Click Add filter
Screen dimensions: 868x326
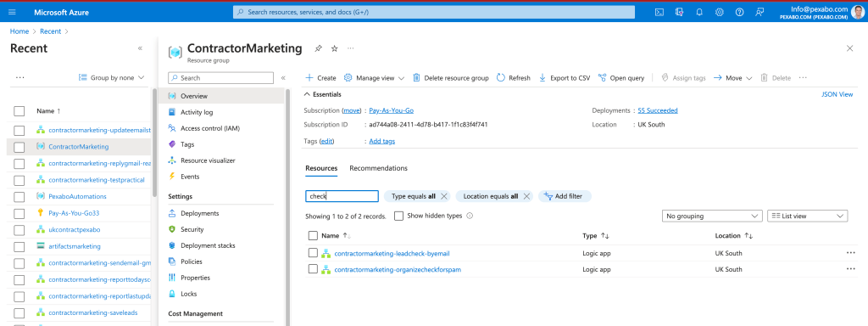tap(565, 196)
